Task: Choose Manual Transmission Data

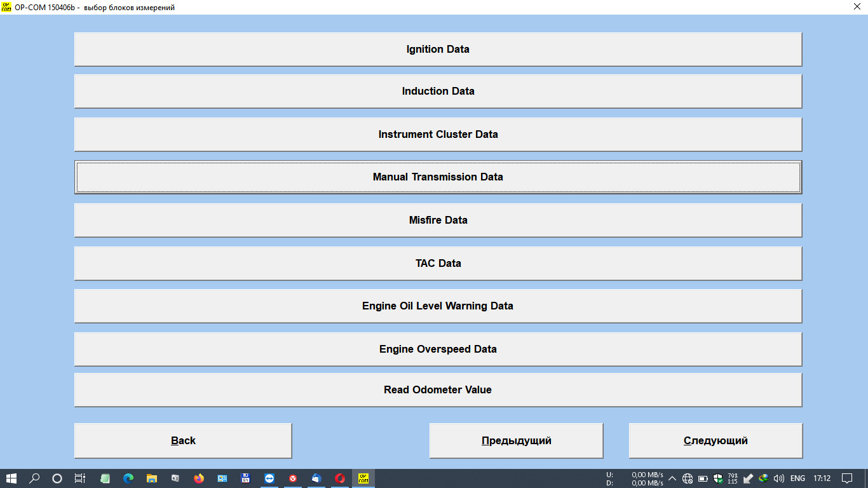Action: point(438,177)
